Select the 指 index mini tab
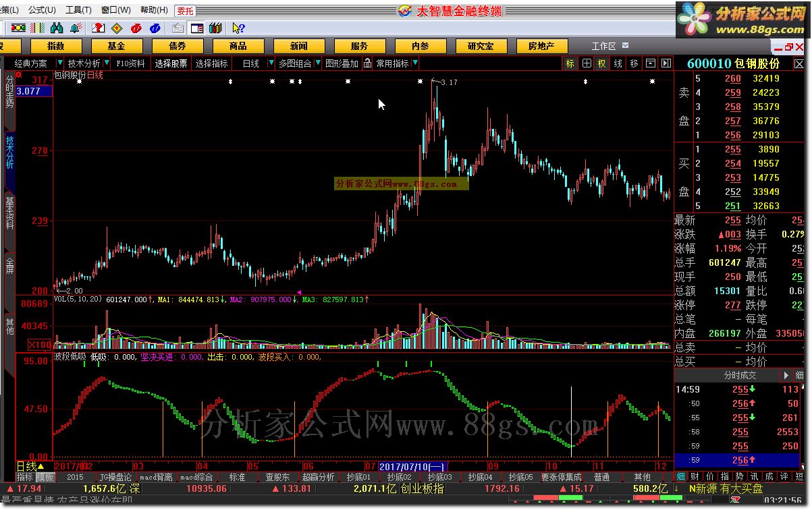This screenshot has height=510, width=812. coord(723,476)
